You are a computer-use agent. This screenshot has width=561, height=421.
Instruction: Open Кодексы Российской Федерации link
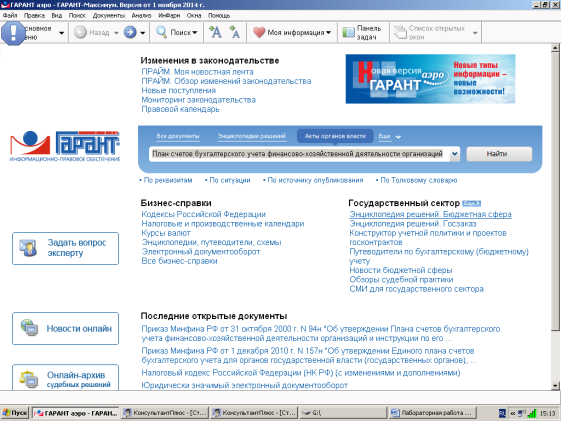click(x=204, y=214)
